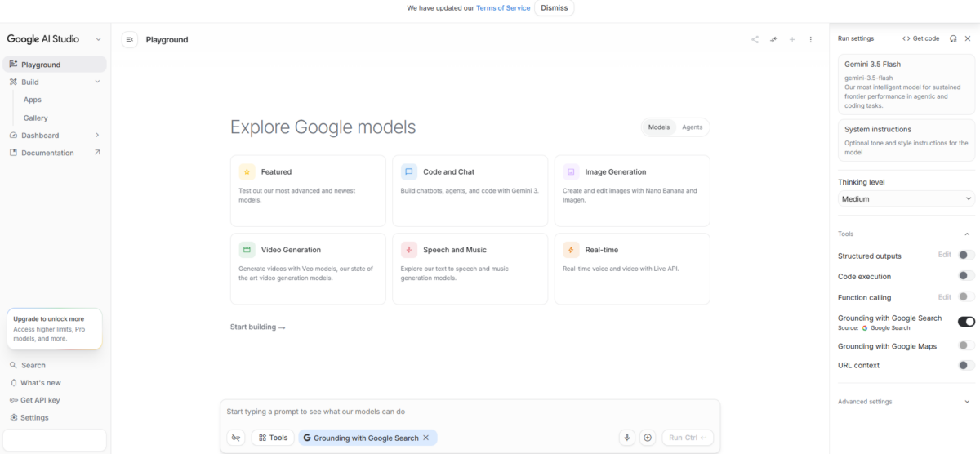Click the Documentation external-link arrow icon
This screenshot has width=980, height=454.
coord(97,153)
